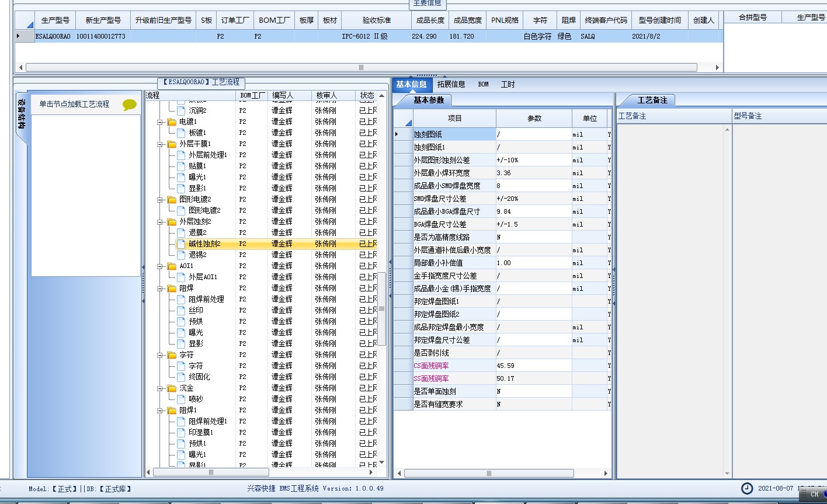Click the folder icon of 电镀1 node
Screen dimensions: 827x504
(172, 122)
